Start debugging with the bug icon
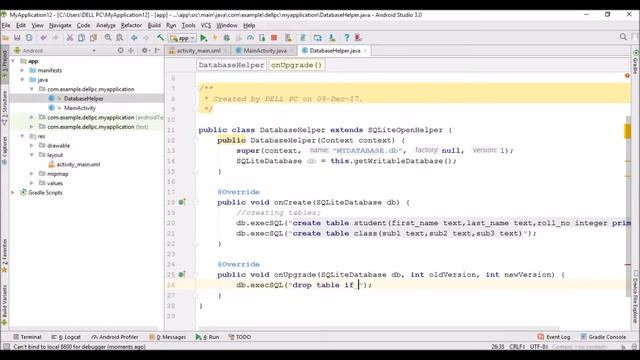The image size is (640, 360). coord(227,38)
